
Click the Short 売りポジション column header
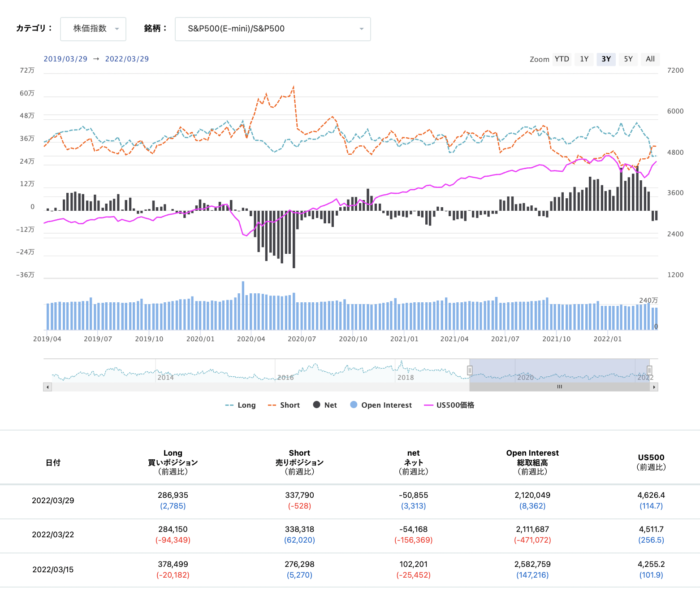click(299, 462)
